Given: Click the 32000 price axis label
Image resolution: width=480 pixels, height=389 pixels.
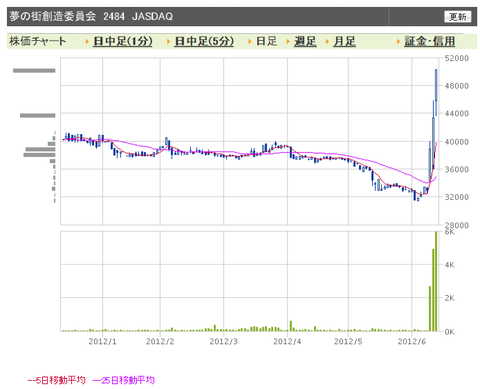Looking at the screenshot, I should pyautogui.click(x=457, y=197).
